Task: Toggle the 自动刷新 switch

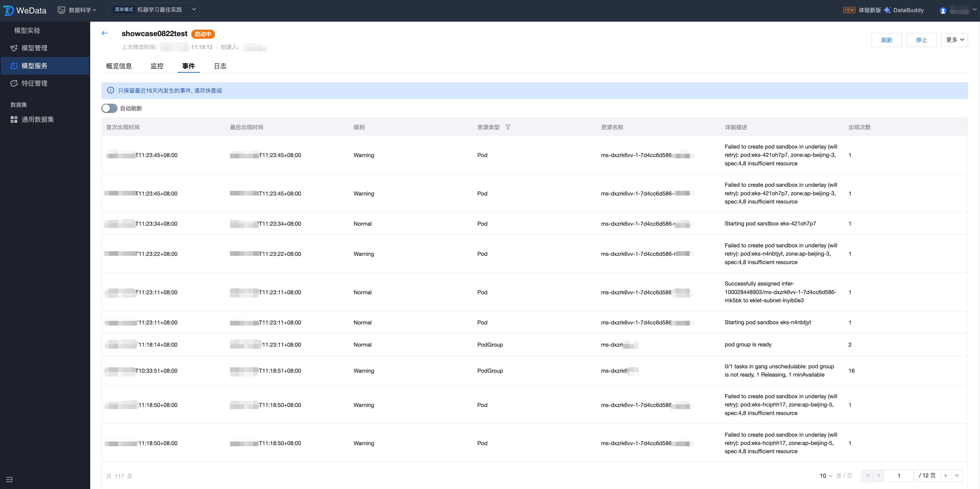Action: pyautogui.click(x=109, y=109)
